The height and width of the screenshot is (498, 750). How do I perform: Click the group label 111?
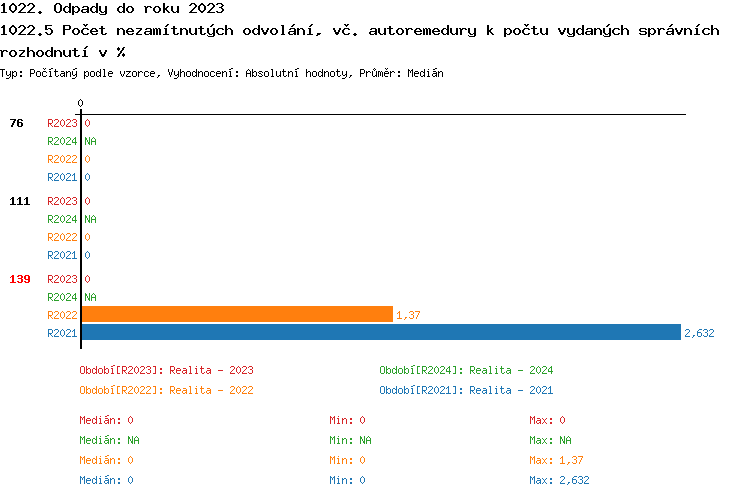pyautogui.click(x=20, y=201)
